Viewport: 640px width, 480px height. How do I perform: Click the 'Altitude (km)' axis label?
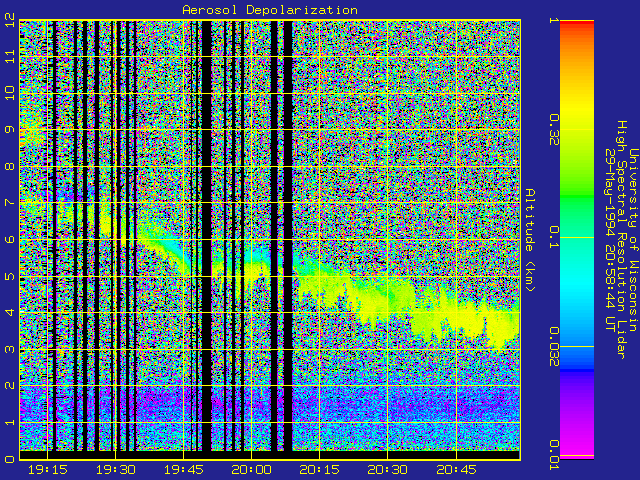[529, 240]
